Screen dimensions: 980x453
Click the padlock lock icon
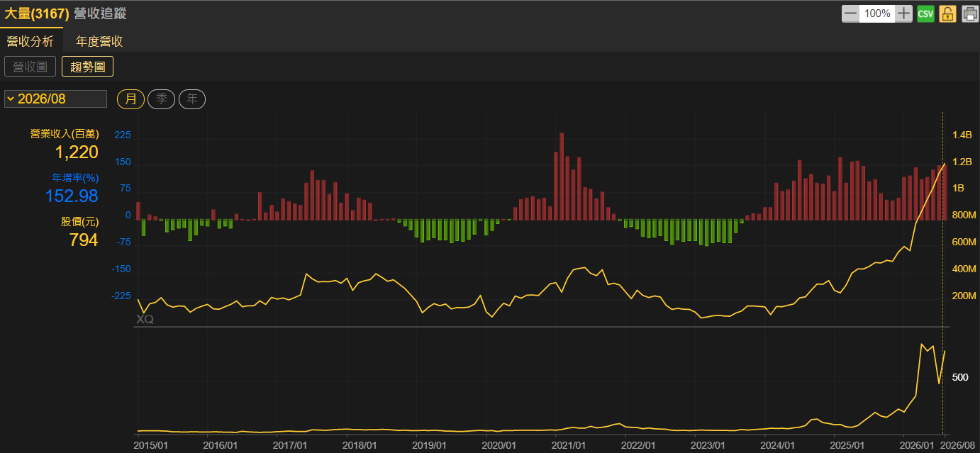(x=948, y=13)
